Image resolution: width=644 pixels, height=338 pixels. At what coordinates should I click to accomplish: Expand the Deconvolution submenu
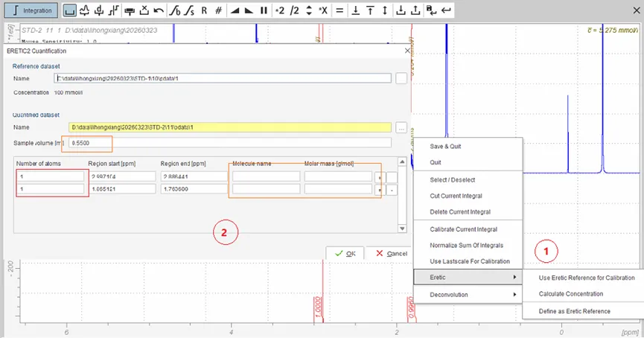pyautogui.click(x=468, y=295)
